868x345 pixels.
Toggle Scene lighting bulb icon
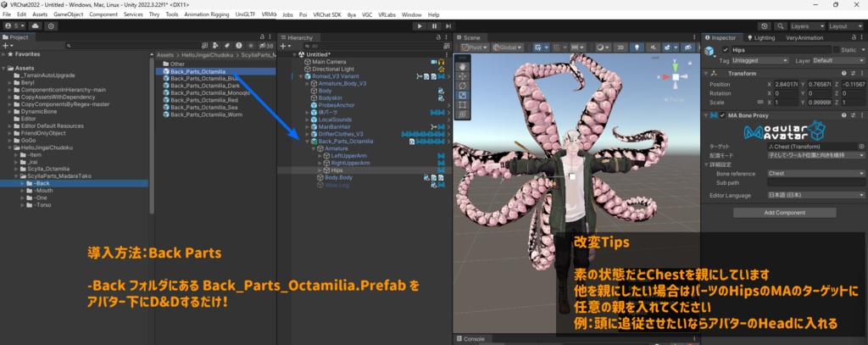coord(637,47)
